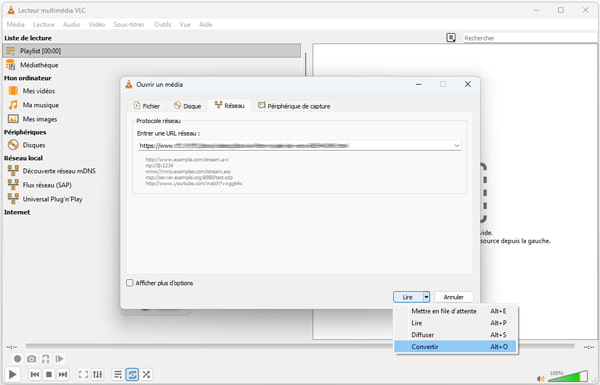Close the Ouvrir un média dialog

[x=468, y=84]
